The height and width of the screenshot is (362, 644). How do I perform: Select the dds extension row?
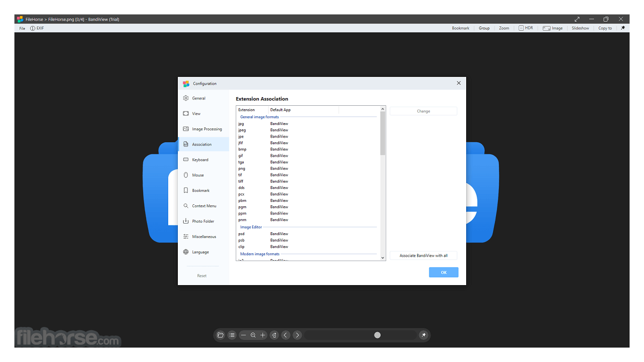click(308, 187)
